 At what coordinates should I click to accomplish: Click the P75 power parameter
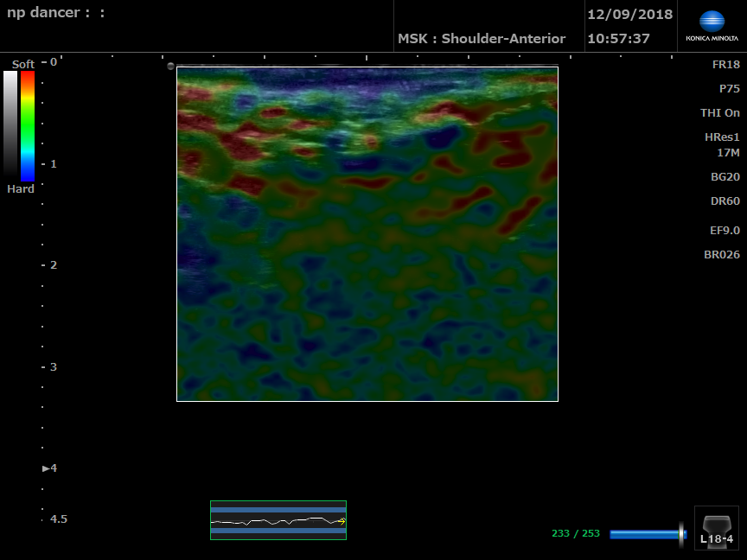point(729,89)
